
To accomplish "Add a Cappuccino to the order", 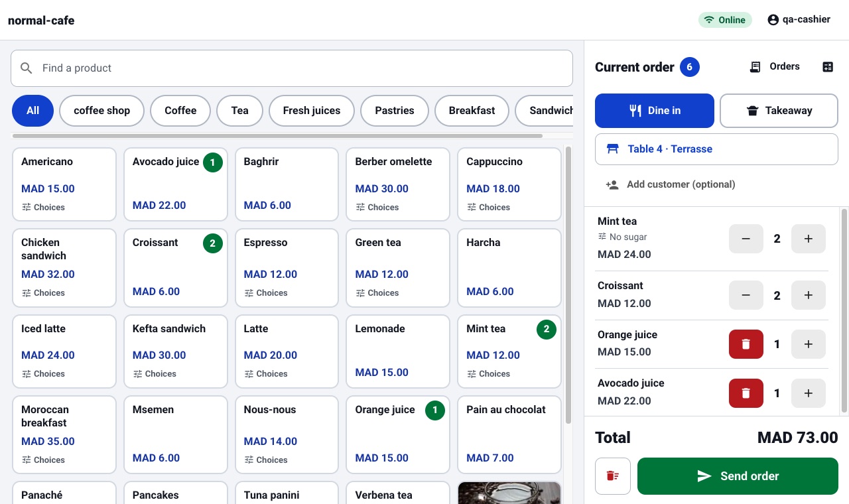I will coord(509,184).
